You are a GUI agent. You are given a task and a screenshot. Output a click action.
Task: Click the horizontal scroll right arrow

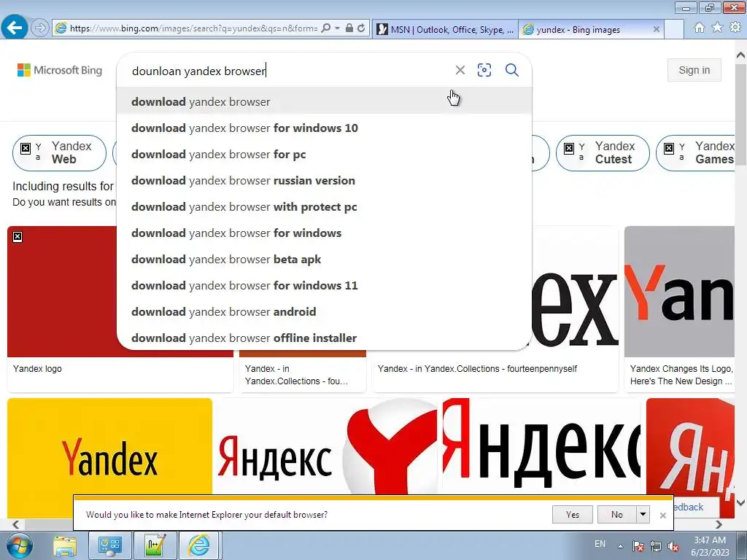tap(719, 524)
